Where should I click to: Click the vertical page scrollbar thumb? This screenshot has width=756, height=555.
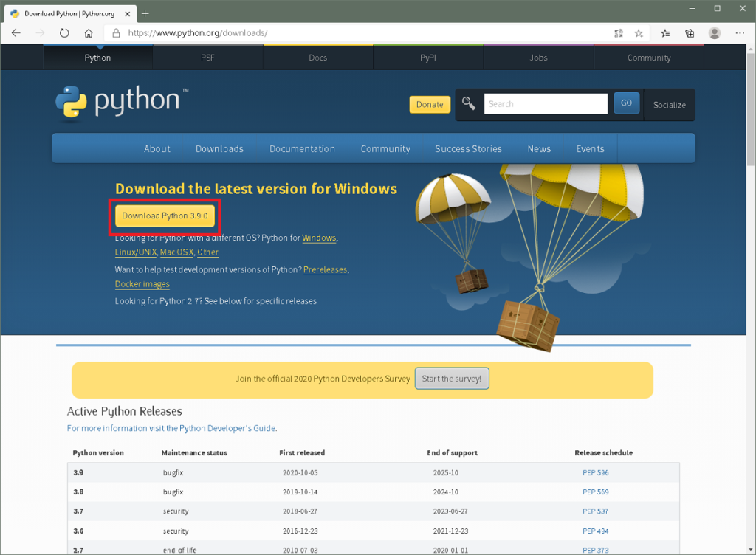click(x=751, y=109)
